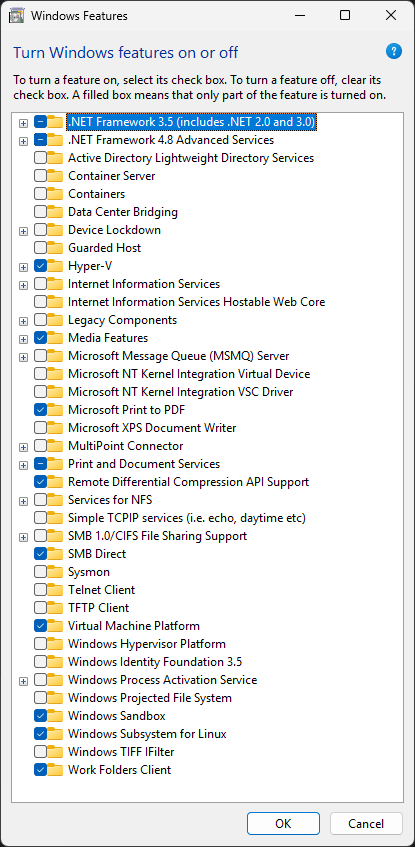Expand the .NET Framework 3.5 node
The image size is (415, 847).
click(23, 123)
